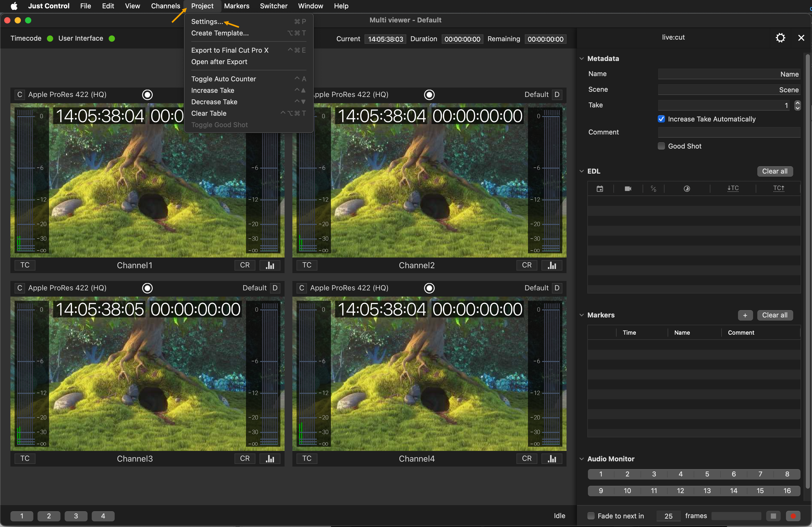Click record indicator icon on Channel3
This screenshot has width=812, height=527.
click(x=147, y=288)
